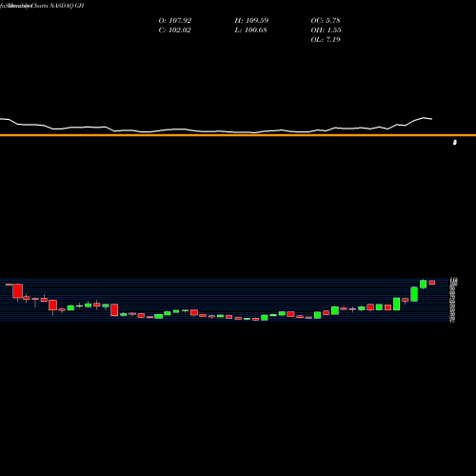
Task: Click the first large red candlestick on the left
Action: click(18, 291)
